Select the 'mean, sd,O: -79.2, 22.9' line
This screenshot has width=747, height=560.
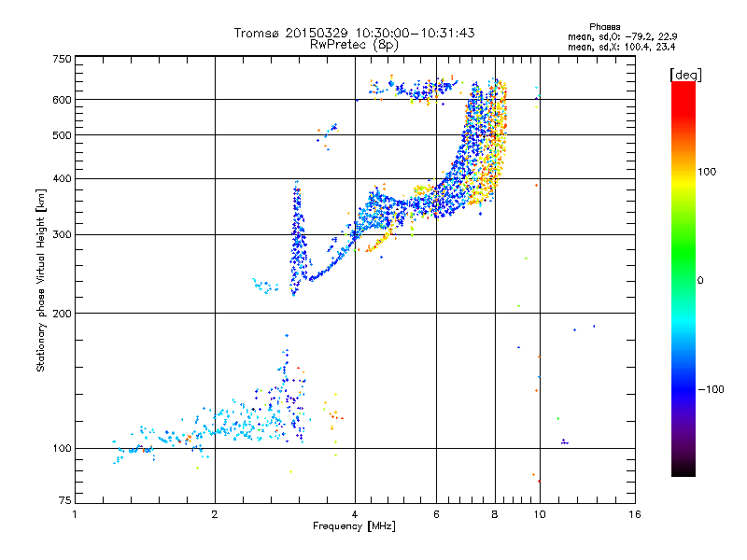click(x=622, y=36)
